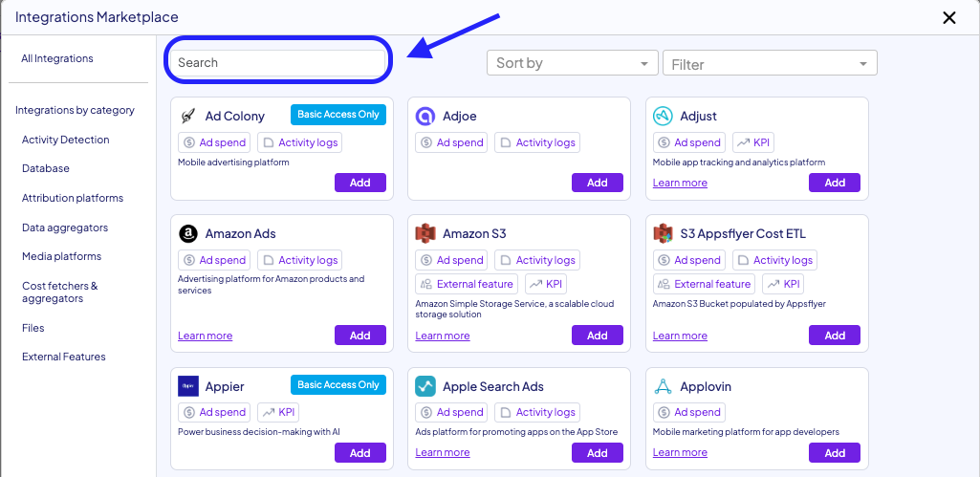The width and height of the screenshot is (980, 477).
Task: Add the Amazon S3 integration
Action: point(597,336)
